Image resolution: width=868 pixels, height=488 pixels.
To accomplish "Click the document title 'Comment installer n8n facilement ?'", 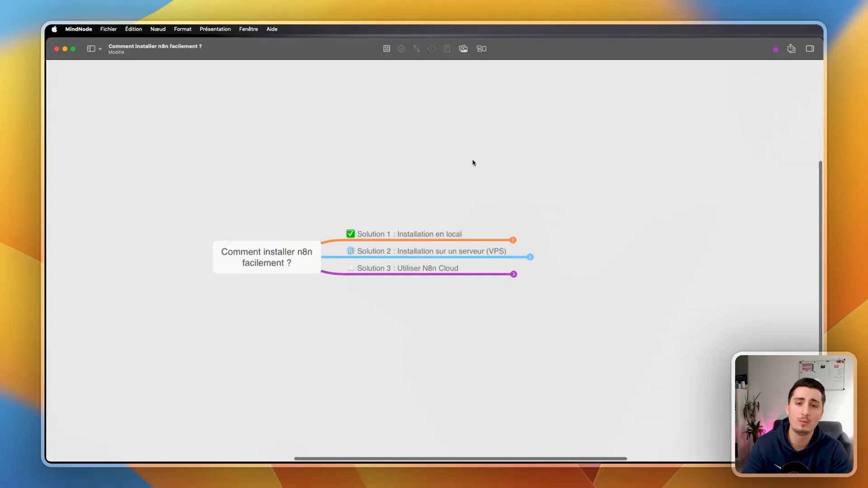I will click(x=155, y=46).
